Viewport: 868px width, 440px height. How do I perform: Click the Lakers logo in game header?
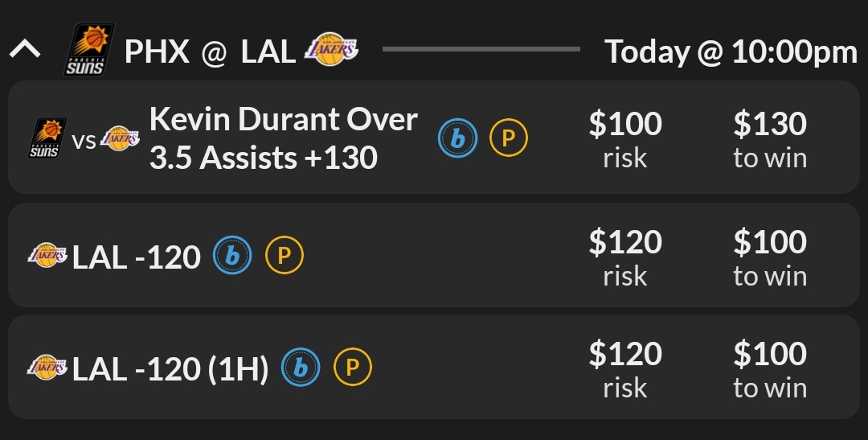click(332, 50)
